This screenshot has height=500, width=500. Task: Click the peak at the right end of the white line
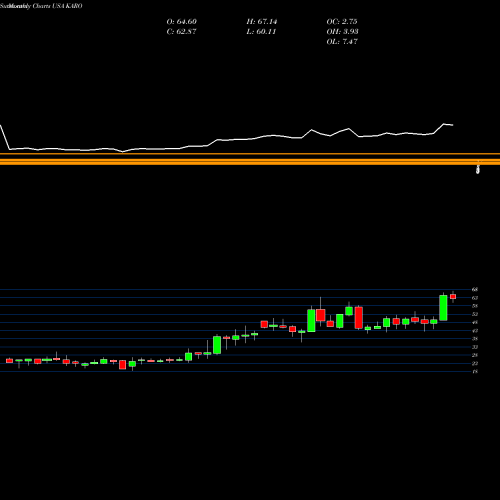coord(444,124)
